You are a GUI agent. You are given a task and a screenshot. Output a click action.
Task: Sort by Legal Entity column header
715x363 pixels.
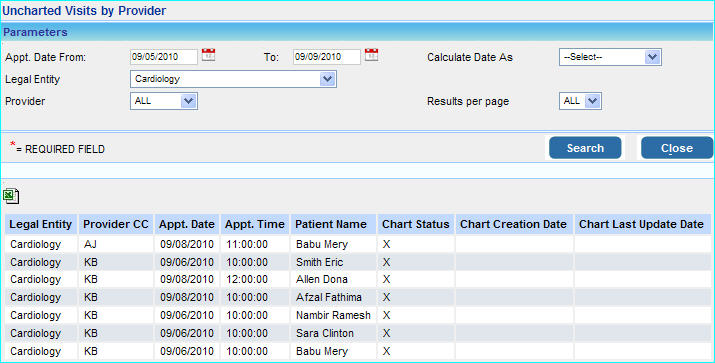pos(41,224)
